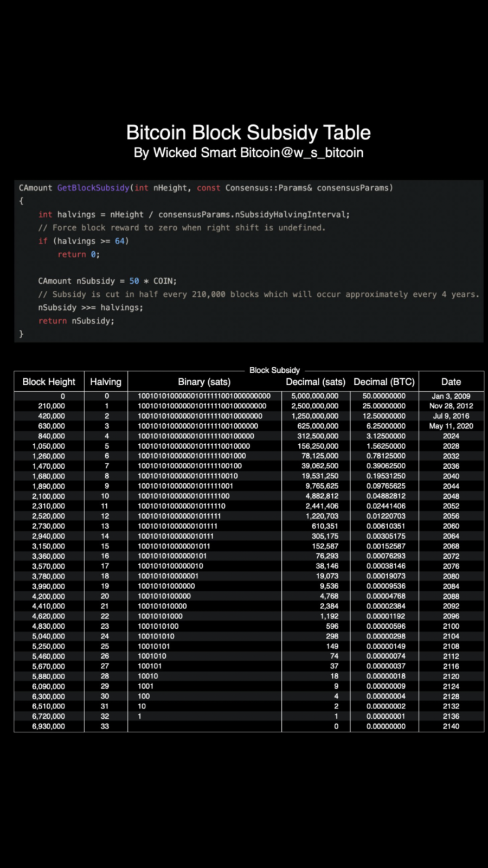Select the "1,050,000" block height cell
The height and width of the screenshot is (868, 488).
point(48,446)
